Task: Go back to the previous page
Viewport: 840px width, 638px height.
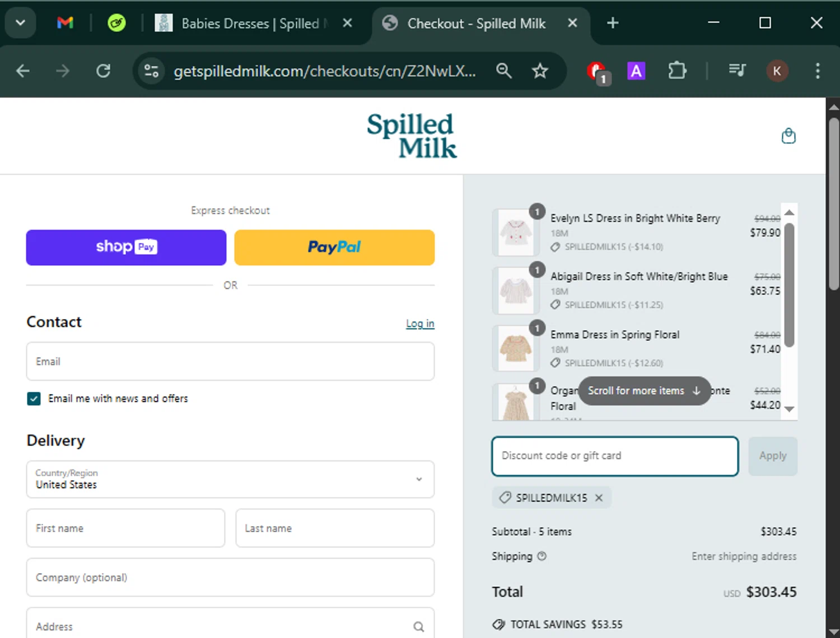Action: (23, 71)
